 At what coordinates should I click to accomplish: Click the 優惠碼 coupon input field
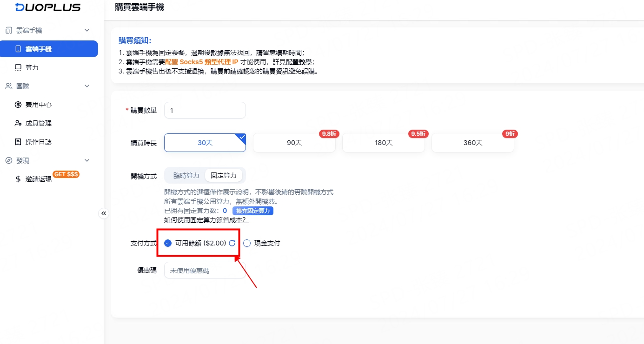click(x=205, y=270)
